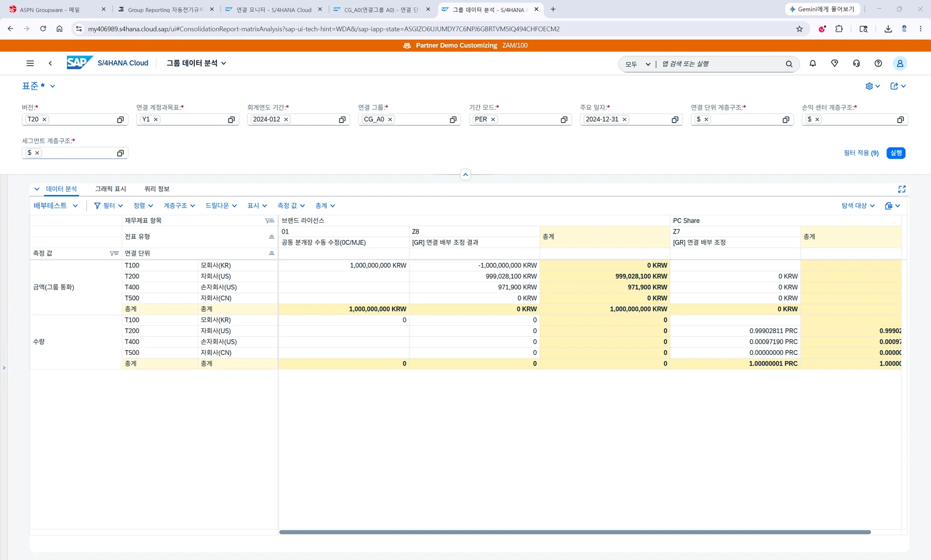Click the horizontal table scrollbar
The image size is (931, 560).
point(575,532)
